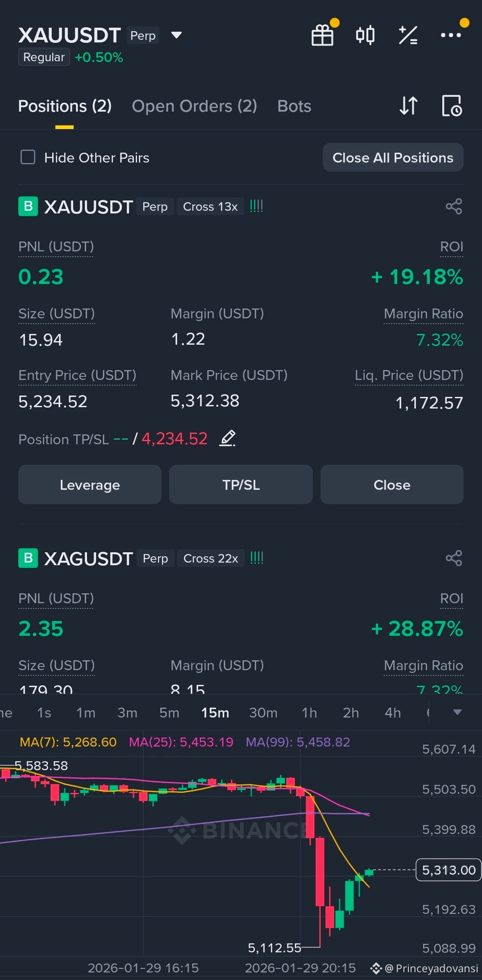Open Cross 13x margin mode selector
This screenshot has width=482, height=980.
[210, 207]
